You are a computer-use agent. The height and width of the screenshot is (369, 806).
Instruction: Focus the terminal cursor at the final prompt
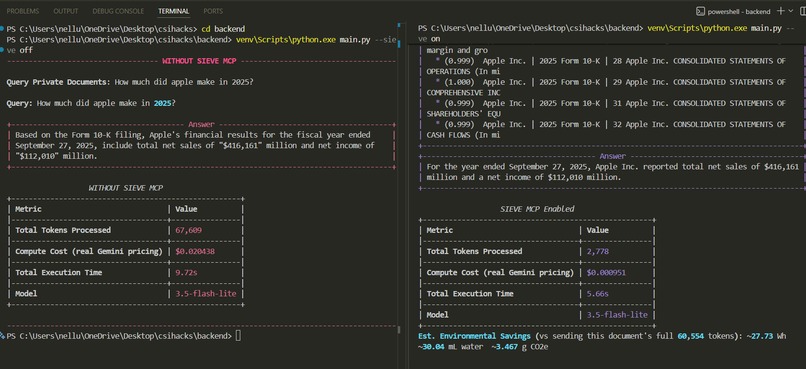pyautogui.click(x=238, y=336)
